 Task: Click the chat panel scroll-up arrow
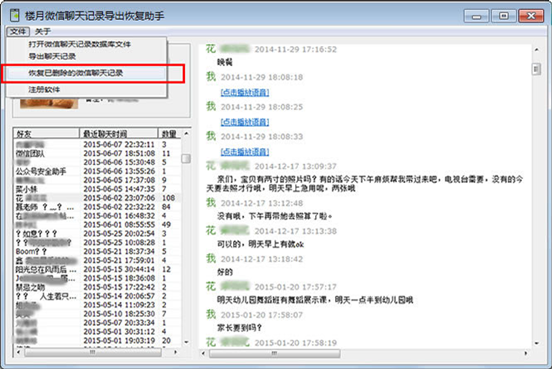(537, 50)
